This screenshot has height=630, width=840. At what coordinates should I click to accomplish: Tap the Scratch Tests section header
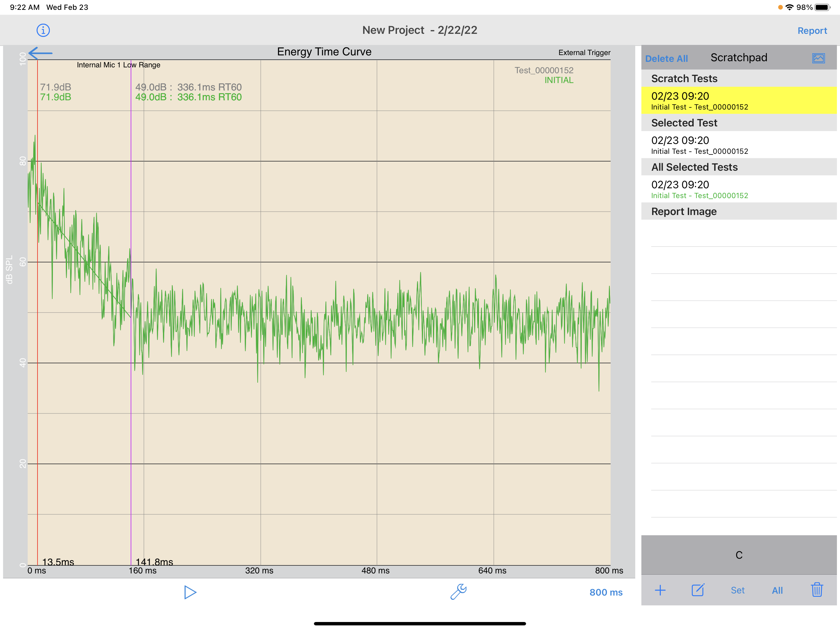739,78
